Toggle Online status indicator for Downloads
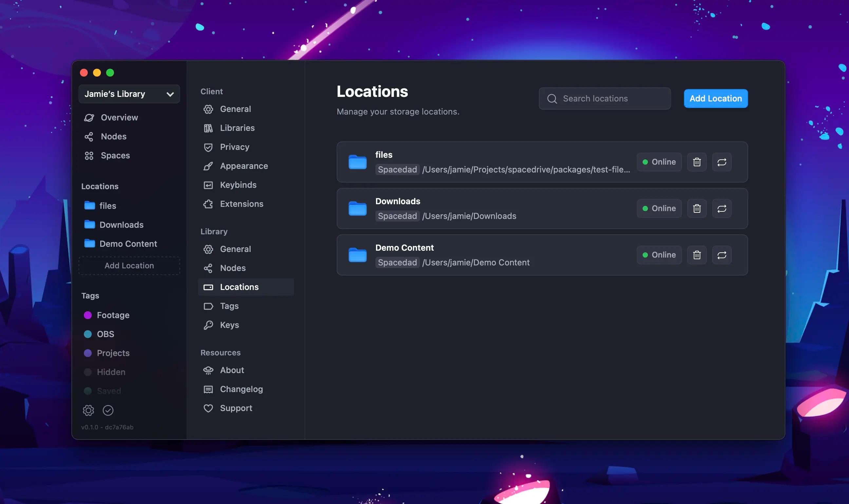This screenshot has width=849, height=504. tap(659, 208)
